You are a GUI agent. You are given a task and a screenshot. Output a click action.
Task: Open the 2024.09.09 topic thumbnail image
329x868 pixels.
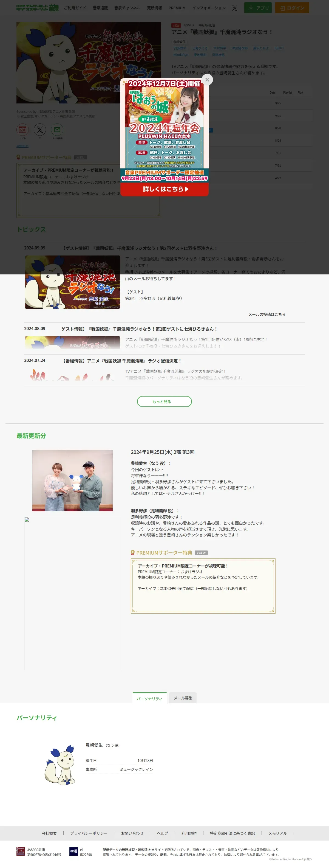click(x=72, y=282)
